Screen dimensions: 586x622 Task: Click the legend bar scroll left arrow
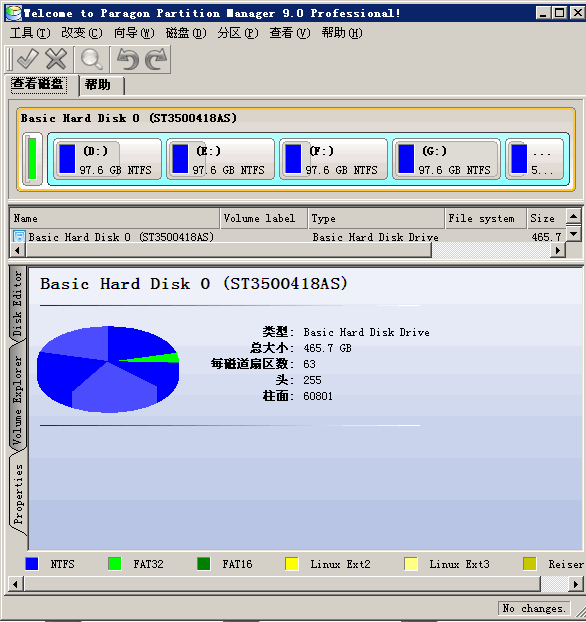(15, 584)
